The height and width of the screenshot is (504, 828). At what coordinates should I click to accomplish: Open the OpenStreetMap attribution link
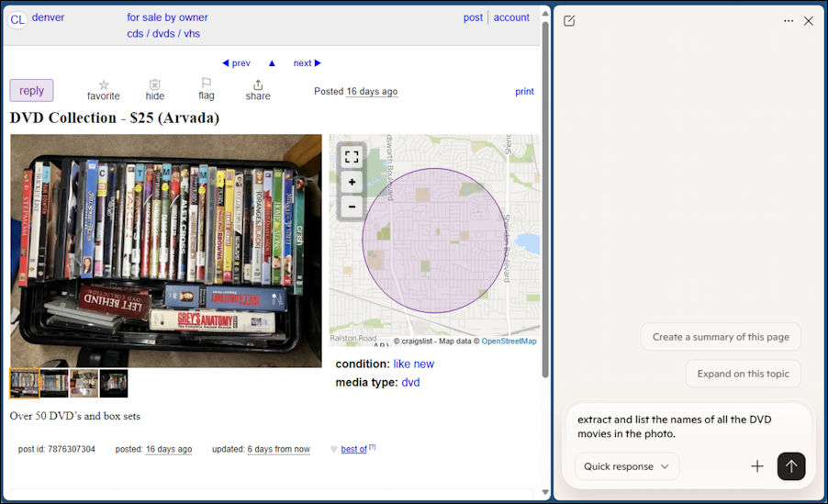pyautogui.click(x=509, y=342)
